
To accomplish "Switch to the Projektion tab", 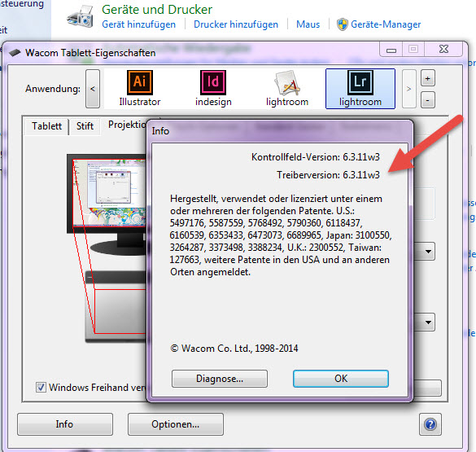I will click(x=127, y=125).
